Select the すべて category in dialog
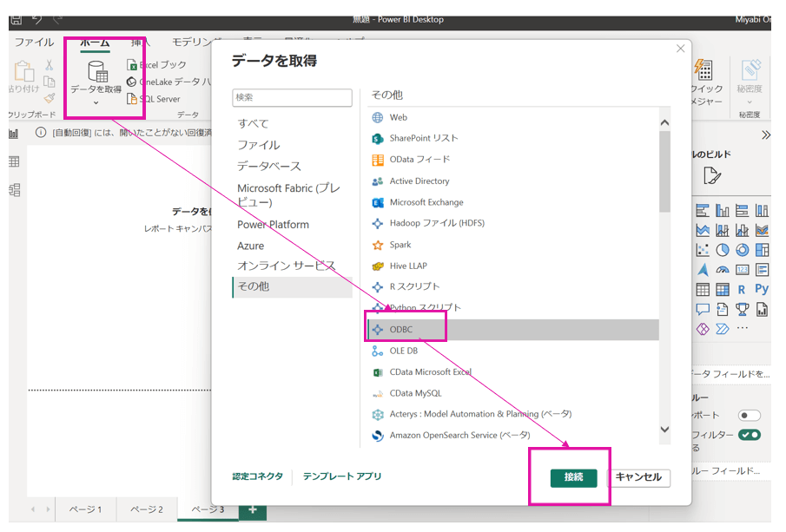This screenshot has width=786, height=532. 253,124
